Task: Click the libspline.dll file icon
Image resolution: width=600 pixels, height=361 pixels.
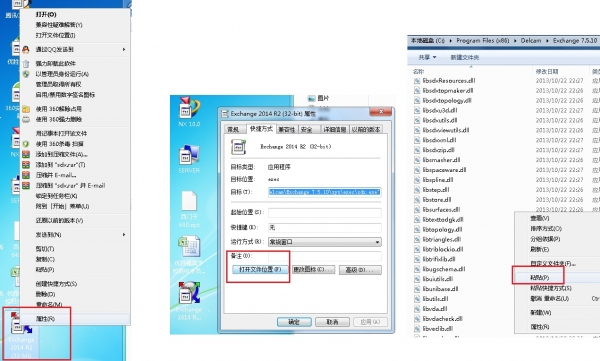Action: [417, 180]
